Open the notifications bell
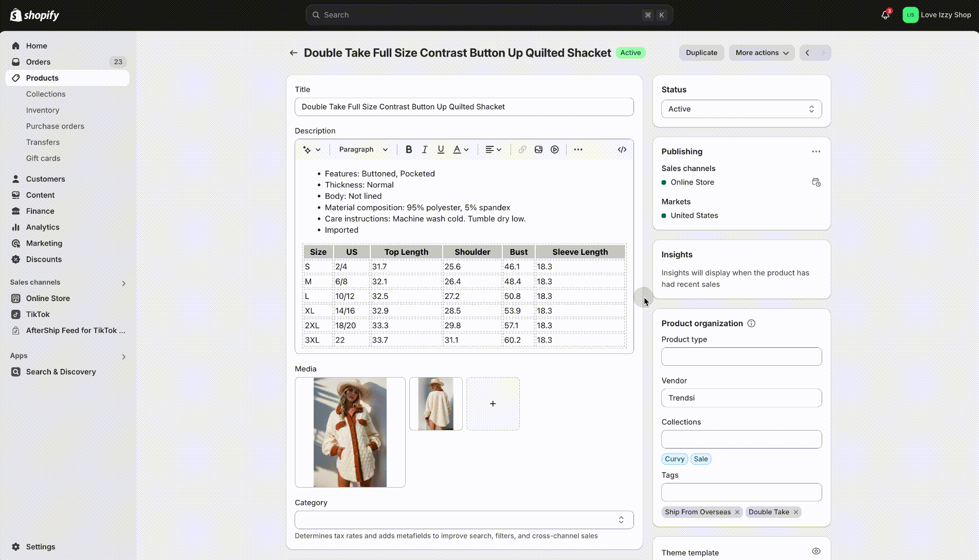Viewport: 979px width, 560px height. click(885, 15)
